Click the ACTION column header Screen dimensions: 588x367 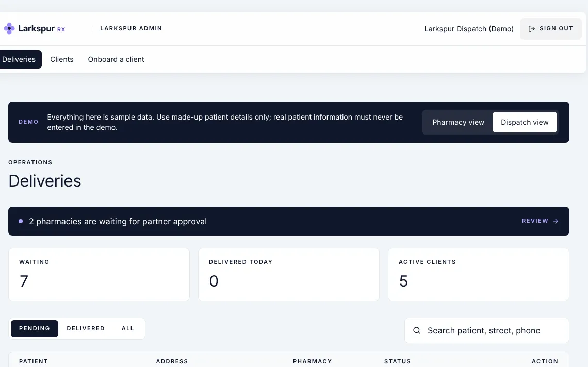pyautogui.click(x=545, y=361)
